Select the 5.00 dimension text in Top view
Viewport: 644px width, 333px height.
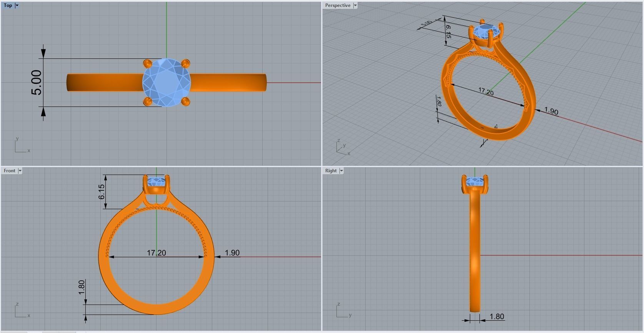coord(37,83)
